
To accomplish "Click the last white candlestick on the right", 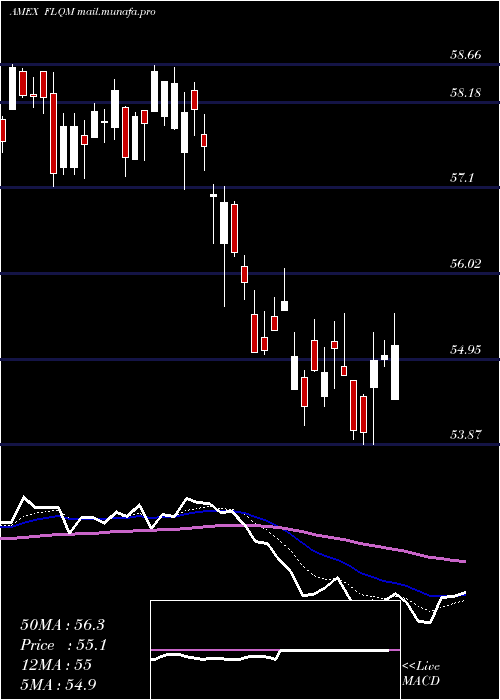I will 395,372.
